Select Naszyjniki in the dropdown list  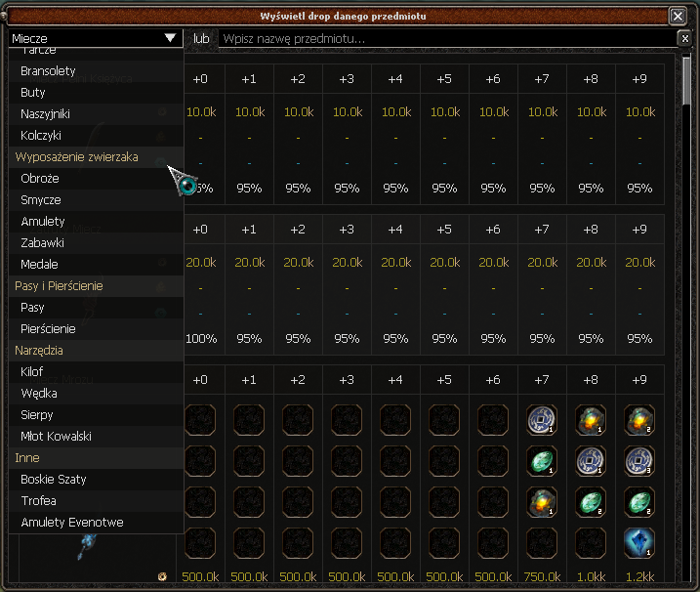[45, 114]
